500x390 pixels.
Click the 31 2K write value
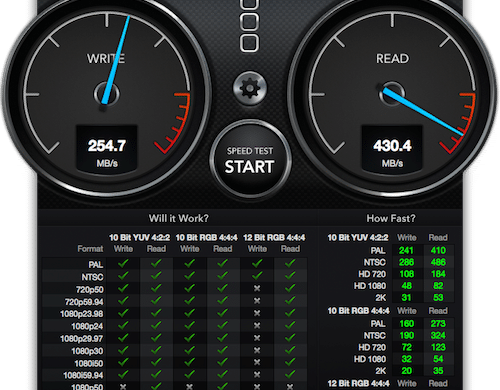coord(406,297)
